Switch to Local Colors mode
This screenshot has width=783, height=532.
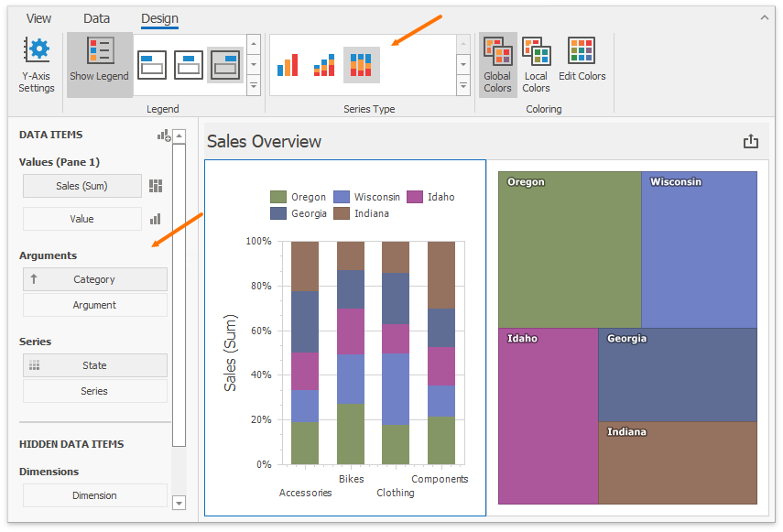tap(536, 65)
